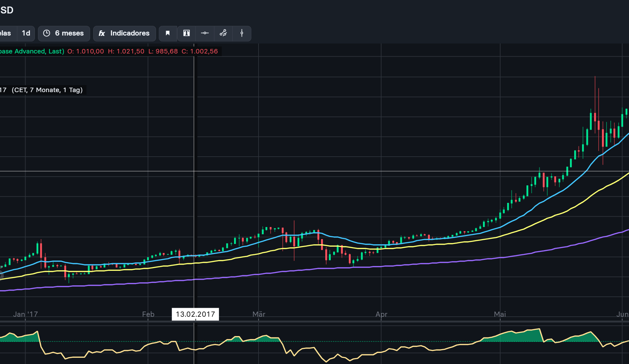Select the vertical line drawing tool
The image size is (629, 364).
tap(242, 33)
